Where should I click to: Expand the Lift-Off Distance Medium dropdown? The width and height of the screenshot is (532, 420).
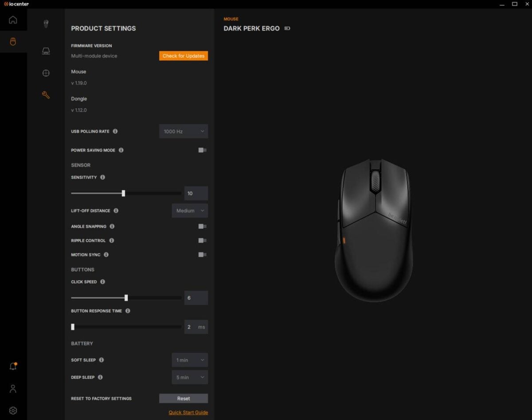point(190,211)
